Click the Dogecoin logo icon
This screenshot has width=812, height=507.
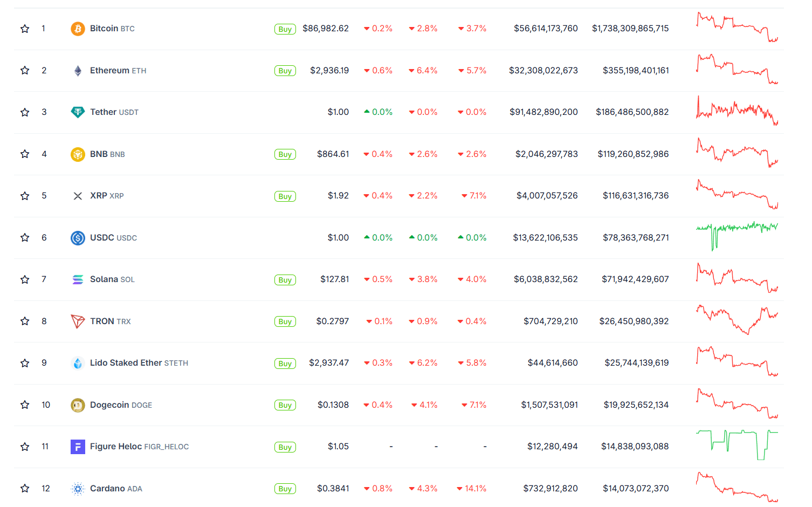[78, 405]
